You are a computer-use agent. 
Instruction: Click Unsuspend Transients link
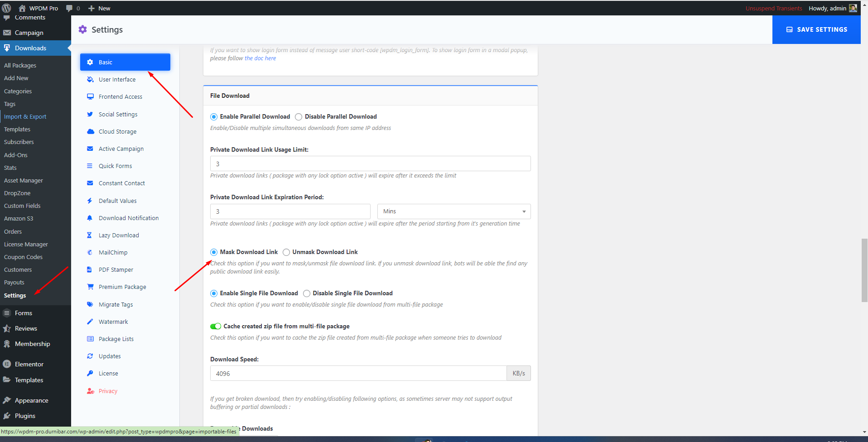pyautogui.click(x=774, y=8)
